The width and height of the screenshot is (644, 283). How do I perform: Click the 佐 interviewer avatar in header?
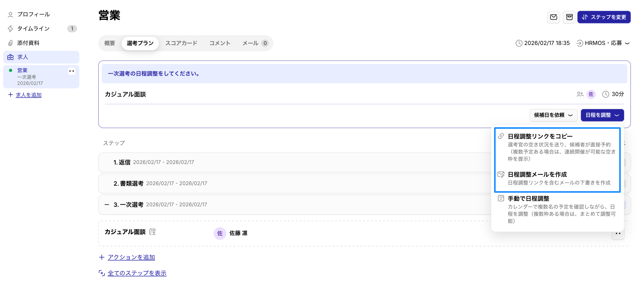click(x=591, y=94)
